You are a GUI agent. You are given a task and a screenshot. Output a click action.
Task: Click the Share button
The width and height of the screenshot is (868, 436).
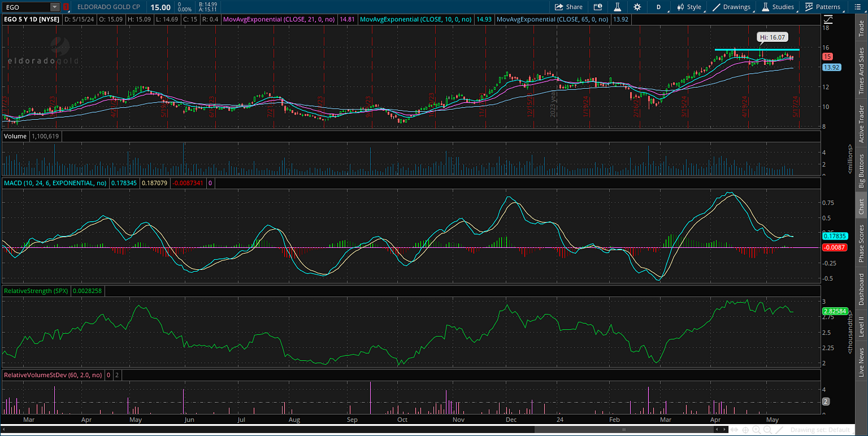(569, 7)
